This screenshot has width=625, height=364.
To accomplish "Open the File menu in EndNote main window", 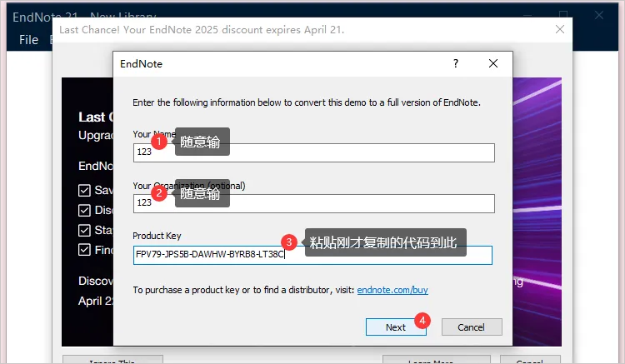I will pyautogui.click(x=28, y=40).
